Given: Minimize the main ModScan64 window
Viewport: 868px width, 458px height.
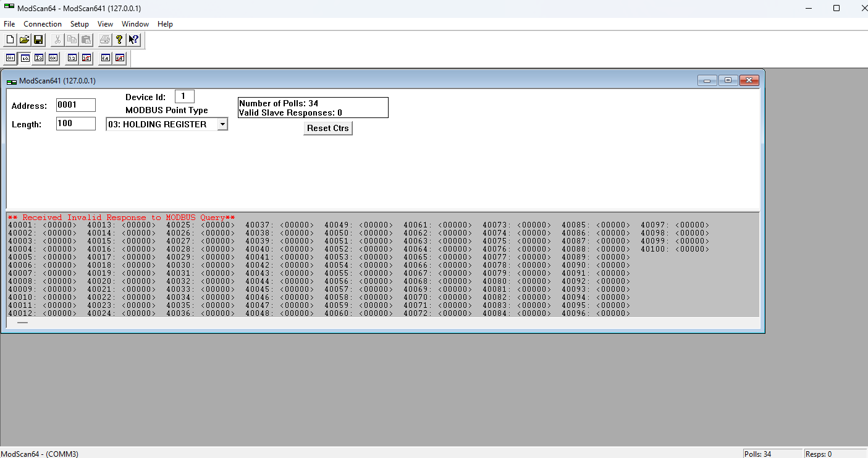Looking at the screenshot, I should (809, 8).
